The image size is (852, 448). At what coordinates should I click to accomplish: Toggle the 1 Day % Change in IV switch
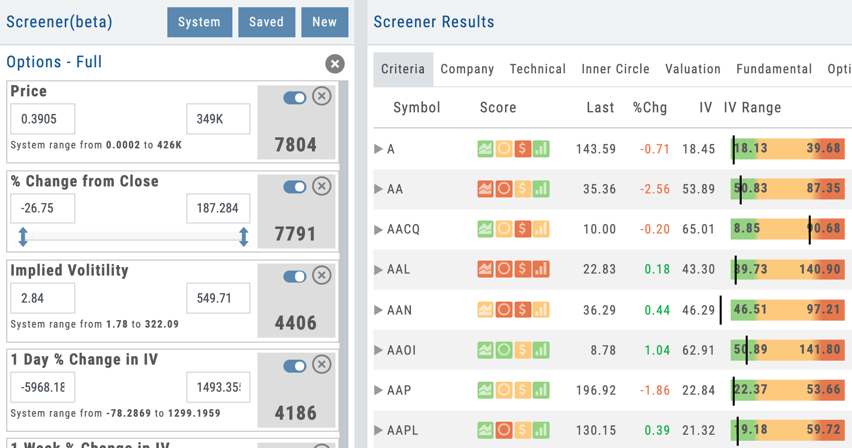(295, 366)
